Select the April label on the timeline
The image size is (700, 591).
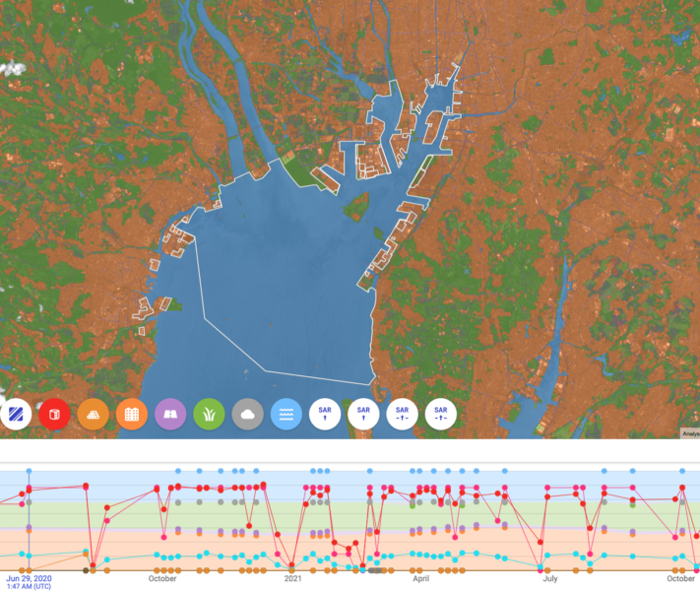(x=420, y=579)
